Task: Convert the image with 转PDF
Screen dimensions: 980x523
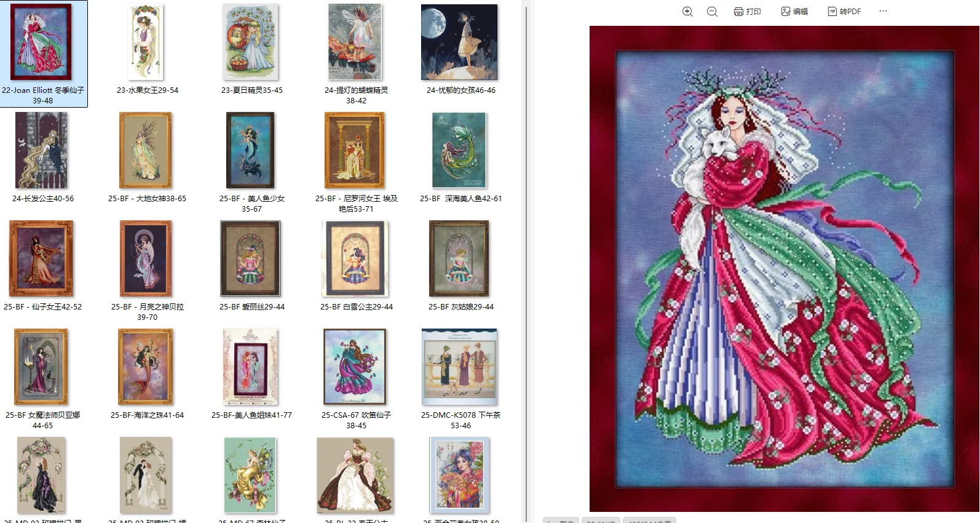Action: tap(844, 12)
